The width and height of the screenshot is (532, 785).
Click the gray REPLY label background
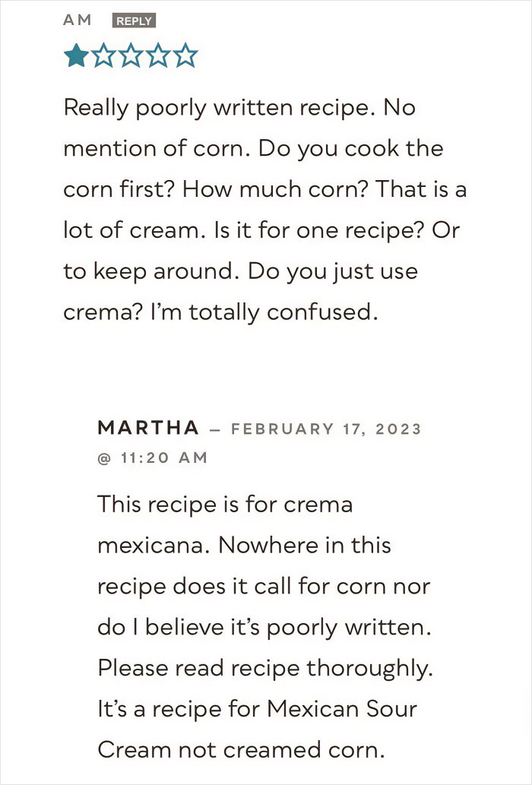[x=134, y=20]
